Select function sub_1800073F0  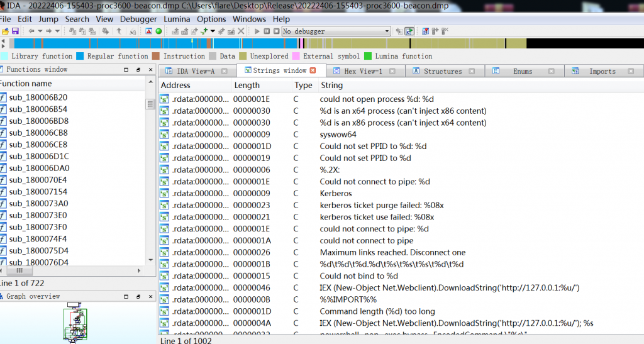(38, 227)
